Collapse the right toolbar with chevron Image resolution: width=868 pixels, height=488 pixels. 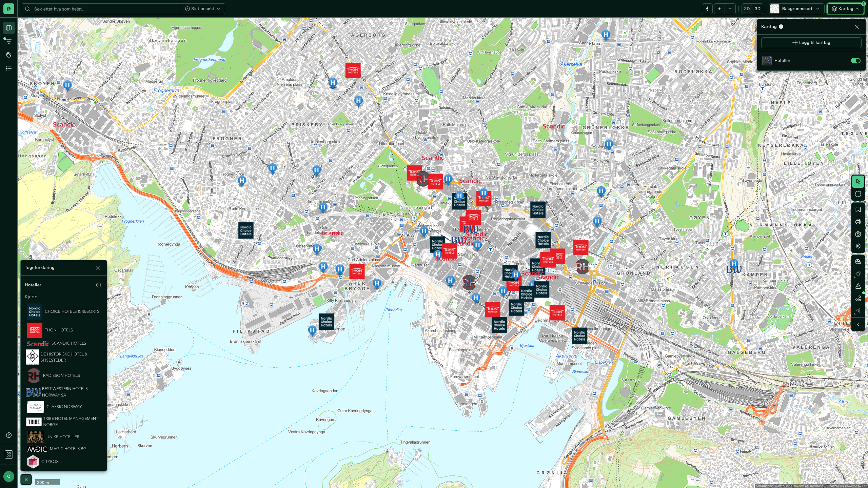858,324
